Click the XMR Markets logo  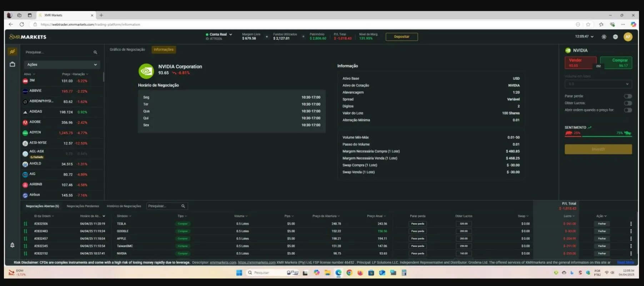click(x=28, y=37)
